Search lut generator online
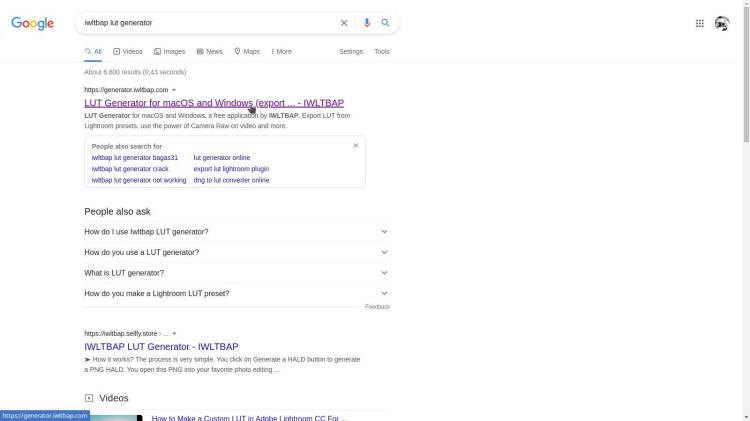 (x=222, y=157)
